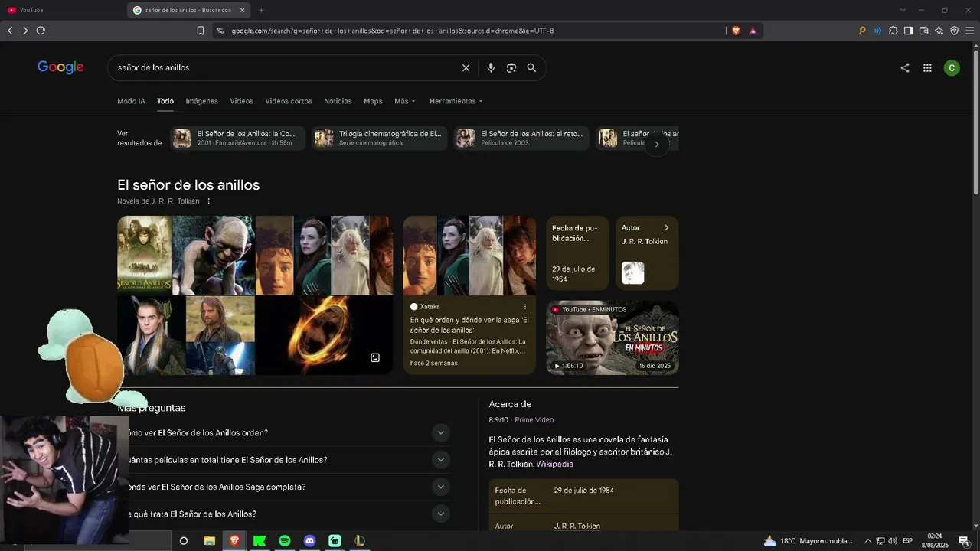Open the Kick app in the taskbar
The height and width of the screenshot is (551, 980).
tap(260, 541)
